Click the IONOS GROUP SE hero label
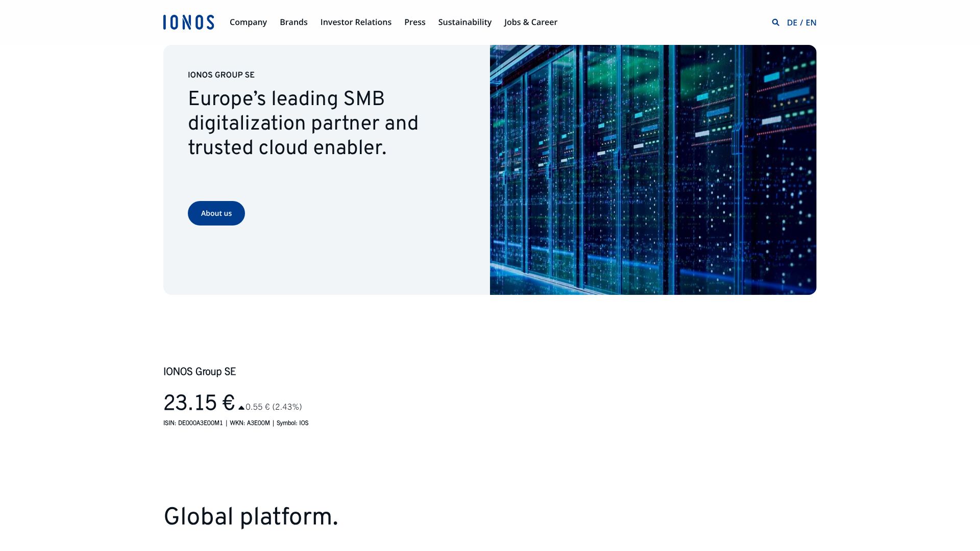This screenshot has width=980, height=551. click(221, 75)
